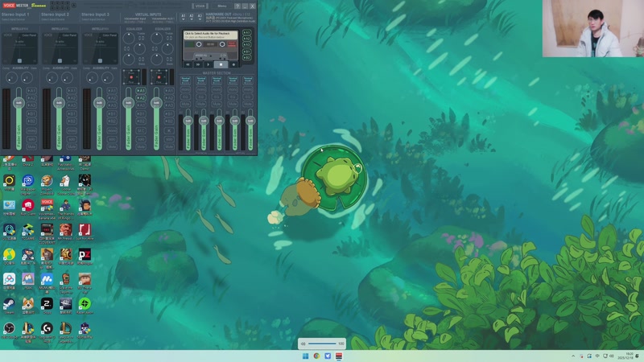This screenshot has width=644, height=362.
Task: Click Voicemeeter input 3D pan pad
Action: coord(131,77)
